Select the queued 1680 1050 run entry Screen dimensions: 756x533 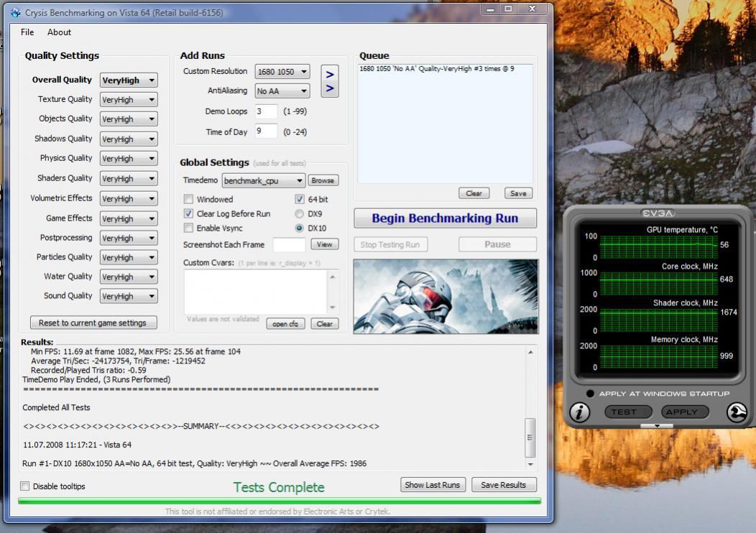click(x=437, y=69)
